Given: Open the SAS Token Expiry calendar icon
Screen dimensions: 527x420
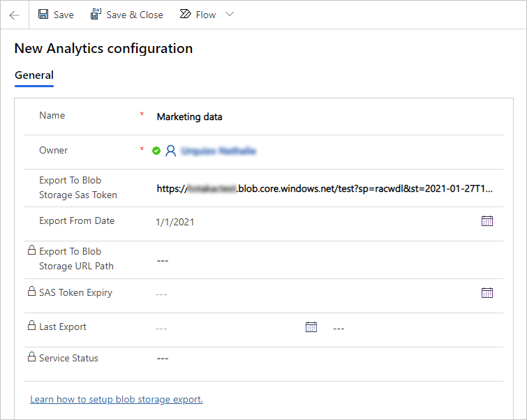Looking at the screenshot, I should [487, 293].
